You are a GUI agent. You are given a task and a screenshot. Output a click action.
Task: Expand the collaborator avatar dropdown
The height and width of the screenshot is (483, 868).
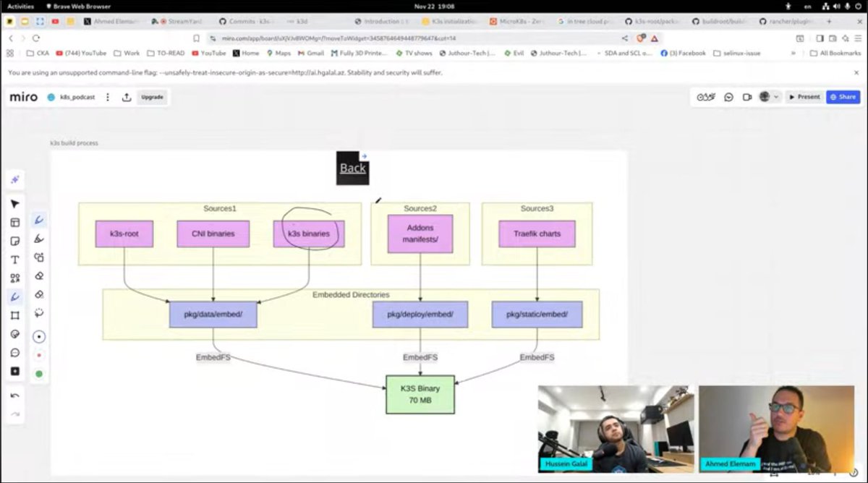pyautogui.click(x=776, y=97)
